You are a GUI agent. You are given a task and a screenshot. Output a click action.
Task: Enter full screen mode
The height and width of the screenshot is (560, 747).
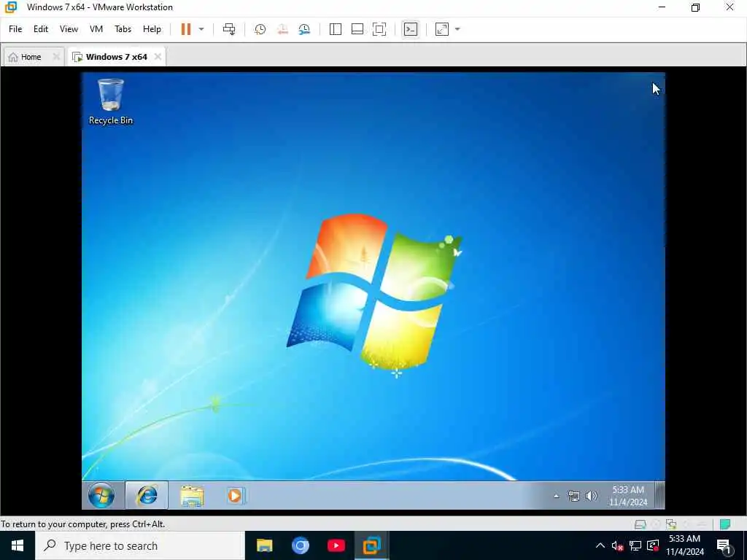coord(379,29)
